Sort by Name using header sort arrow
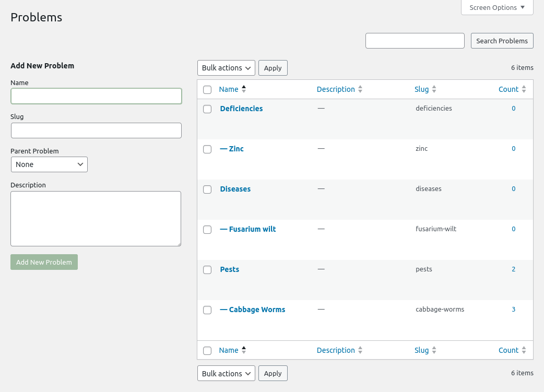Viewport: 544px width, 392px height. coord(244,89)
